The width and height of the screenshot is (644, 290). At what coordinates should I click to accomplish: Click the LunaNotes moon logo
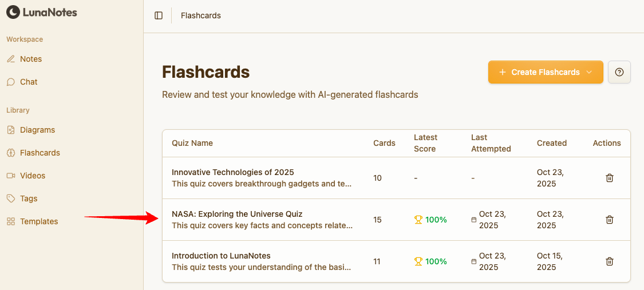tap(13, 12)
